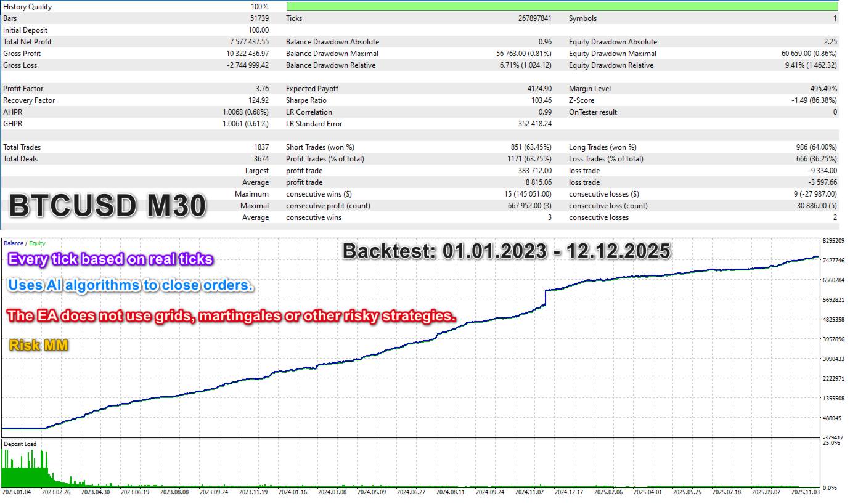The image size is (850, 504).
Task: Select the Recovery Factor label
Action: 29,100
